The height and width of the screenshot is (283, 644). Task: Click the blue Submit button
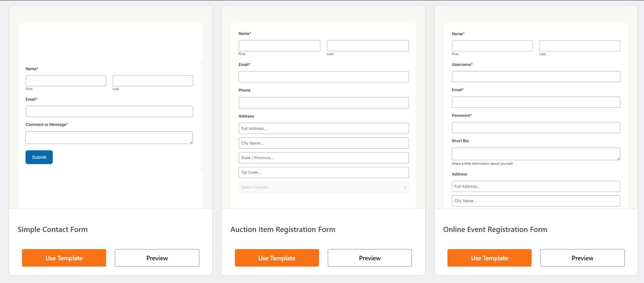[x=39, y=157]
